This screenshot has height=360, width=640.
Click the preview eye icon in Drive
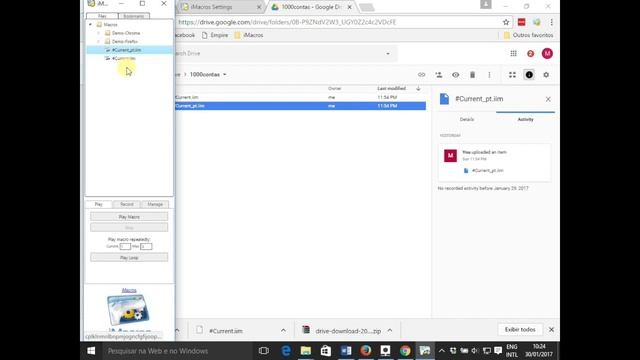click(x=456, y=75)
